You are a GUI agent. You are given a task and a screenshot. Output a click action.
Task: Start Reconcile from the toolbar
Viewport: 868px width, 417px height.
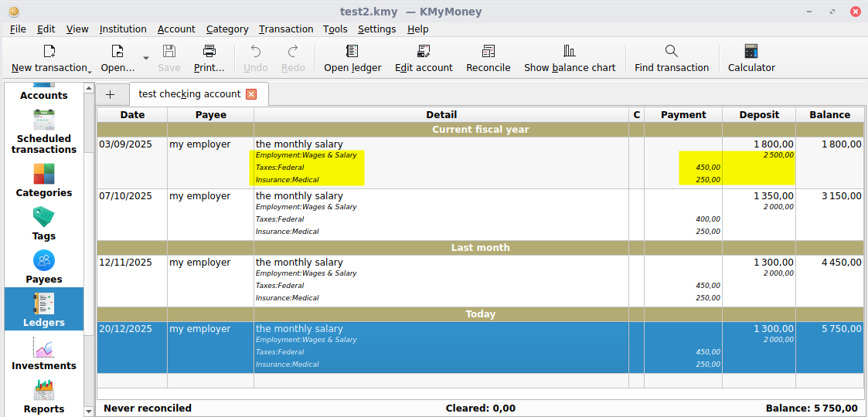(488, 52)
